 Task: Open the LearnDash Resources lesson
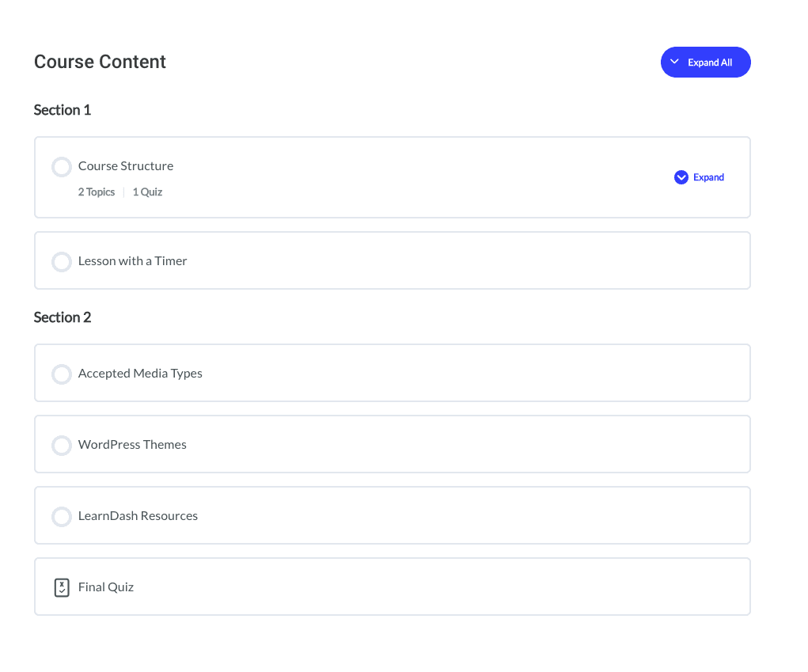pos(138,516)
